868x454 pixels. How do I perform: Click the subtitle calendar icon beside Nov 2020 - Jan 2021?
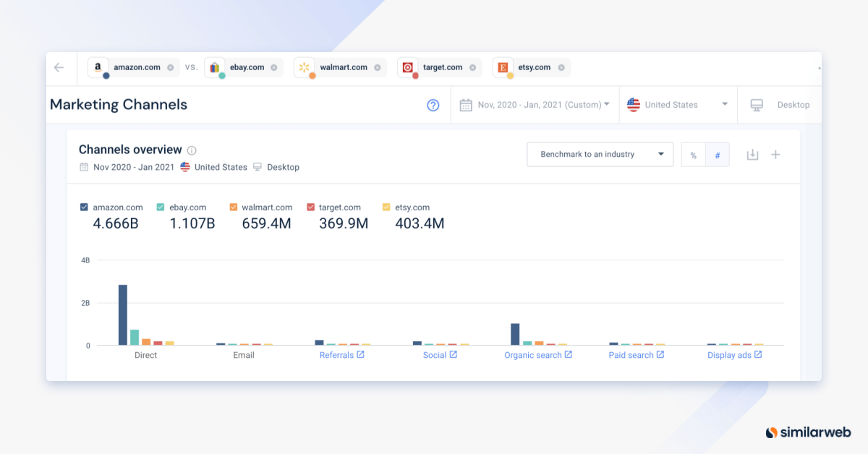point(84,167)
